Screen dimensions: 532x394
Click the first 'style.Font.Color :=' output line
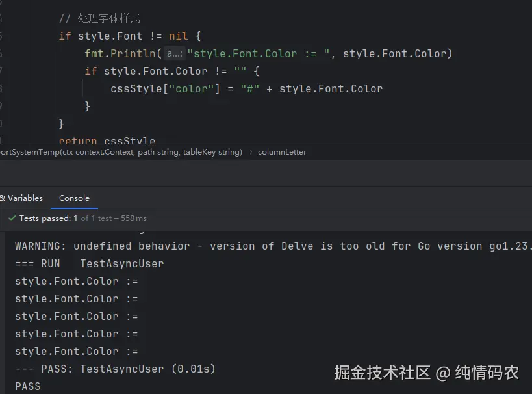click(77, 282)
